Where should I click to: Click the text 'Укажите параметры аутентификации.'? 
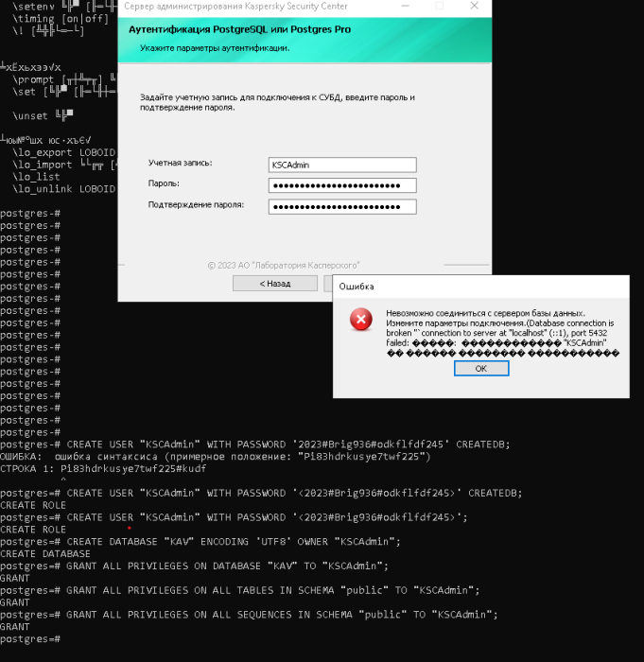point(215,48)
